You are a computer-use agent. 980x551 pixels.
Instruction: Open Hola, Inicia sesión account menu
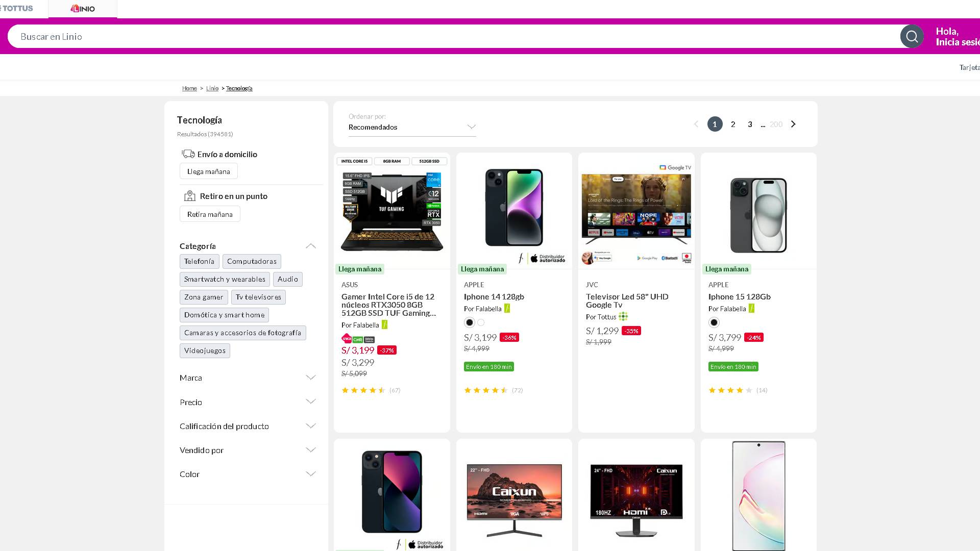coord(958,37)
